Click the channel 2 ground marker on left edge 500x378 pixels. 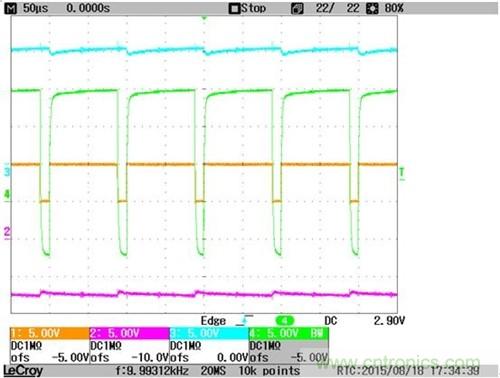tap(7, 232)
